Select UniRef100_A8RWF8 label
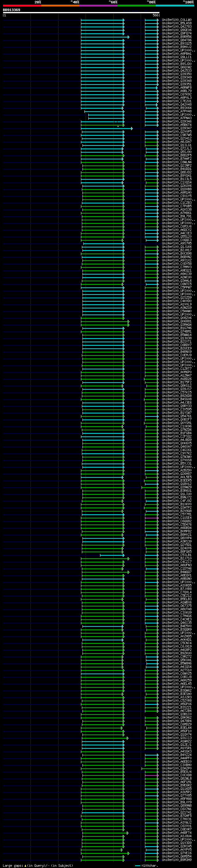197x868 pixels. 177,88
